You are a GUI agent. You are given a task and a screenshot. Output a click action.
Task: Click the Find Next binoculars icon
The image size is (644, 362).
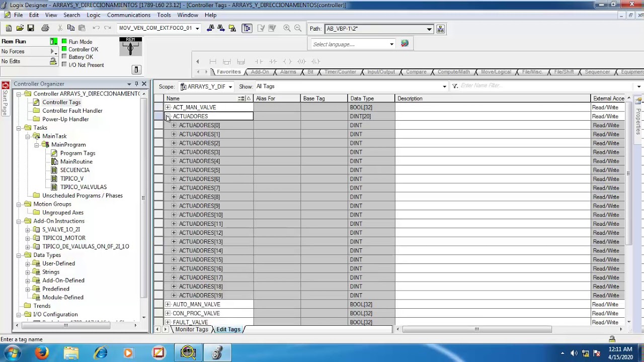pyautogui.click(x=221, y=28)
